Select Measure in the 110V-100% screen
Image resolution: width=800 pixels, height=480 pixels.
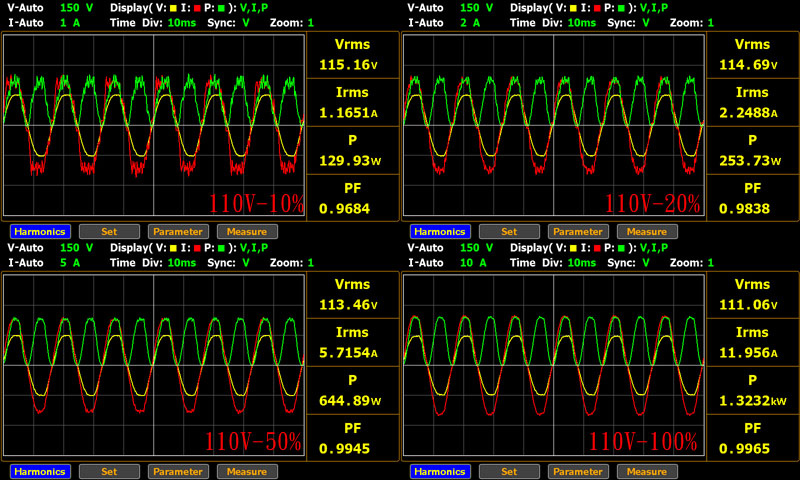[647, 471]
